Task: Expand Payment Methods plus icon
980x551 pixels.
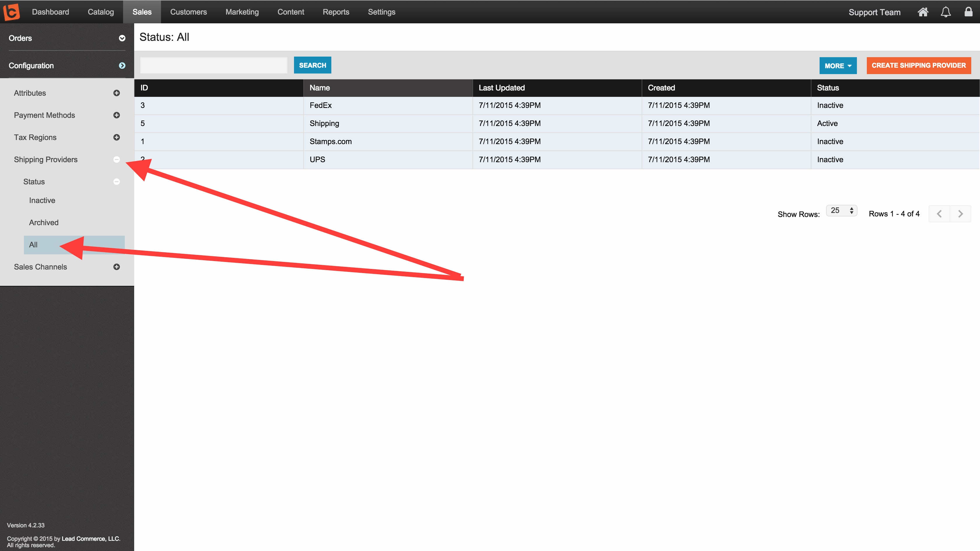Action: (116, 115)
